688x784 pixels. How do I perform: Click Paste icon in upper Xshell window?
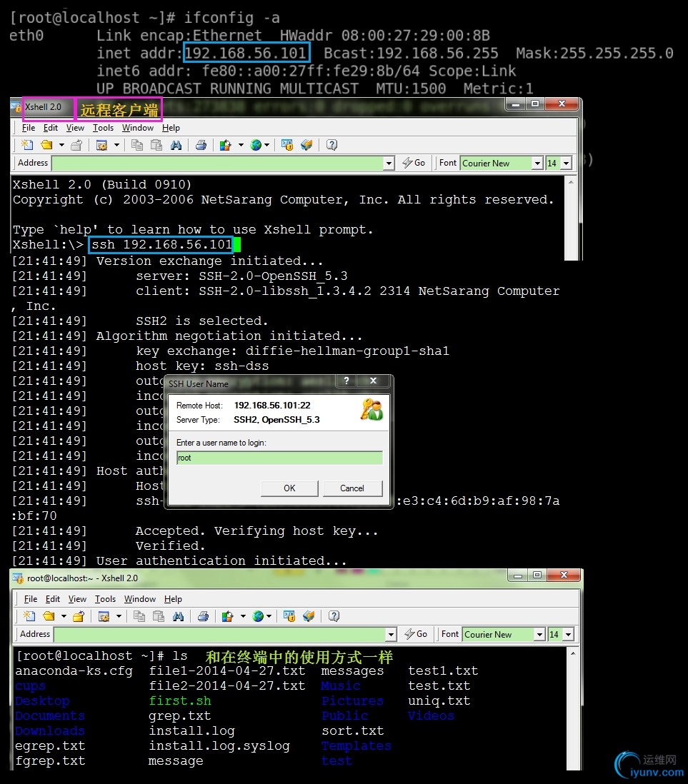click(156, 145)
